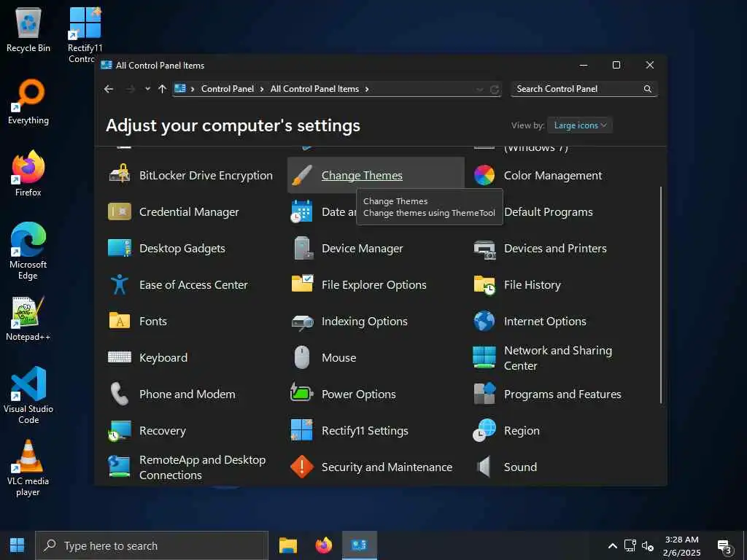The image size is (747, 560).
Task: Go back using the back arrow
Action: [109, 89]
